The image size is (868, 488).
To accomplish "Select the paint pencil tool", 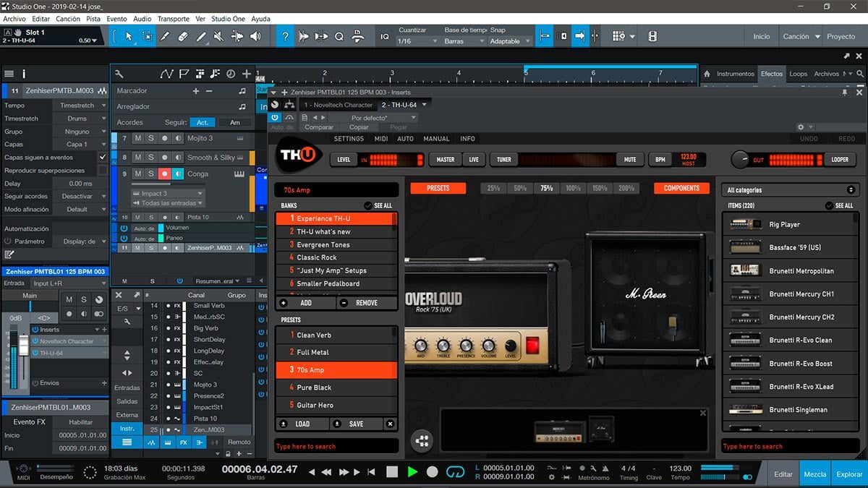I will point(200,36).
